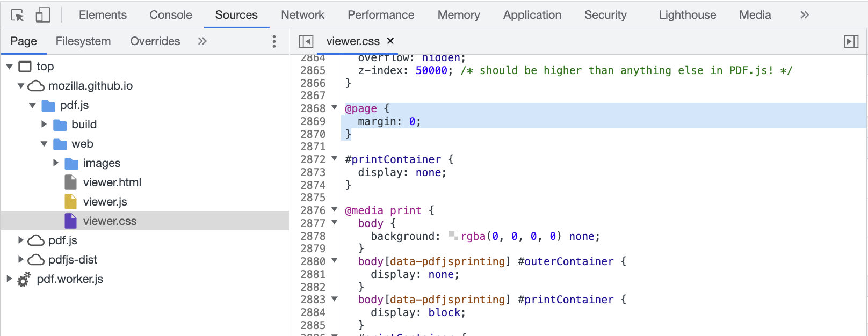
Task: Open the Network tab
Action: pyautogui.click(x=303, y=15)
